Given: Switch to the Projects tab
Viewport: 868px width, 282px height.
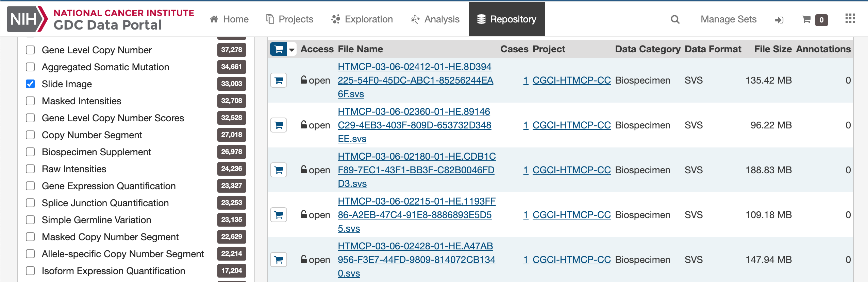Looking at the screenshot, I should tap(290, 19).
